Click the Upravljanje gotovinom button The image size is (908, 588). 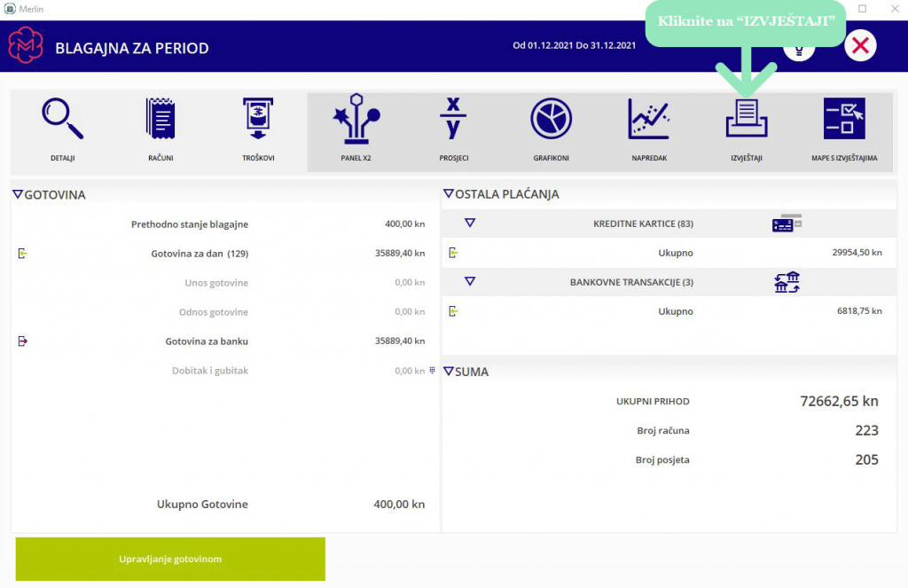click(170, 559)
